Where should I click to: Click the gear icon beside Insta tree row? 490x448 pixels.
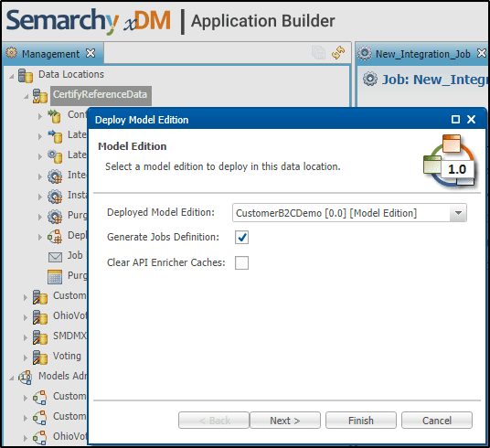coord(55,197)
